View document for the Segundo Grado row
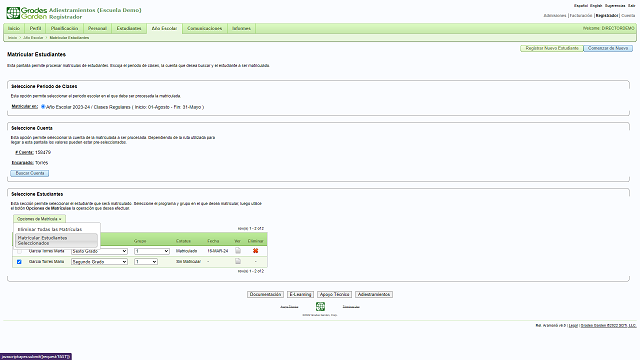The height and width of the screenshot is (360, 640). tap(238, 261)
